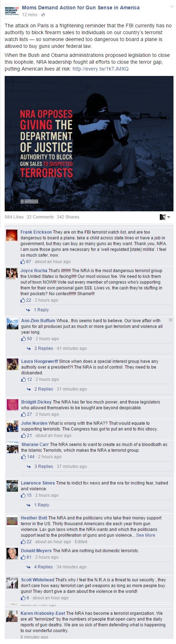View the 584 Likes list
176x644 pixels.
[14, 217]
